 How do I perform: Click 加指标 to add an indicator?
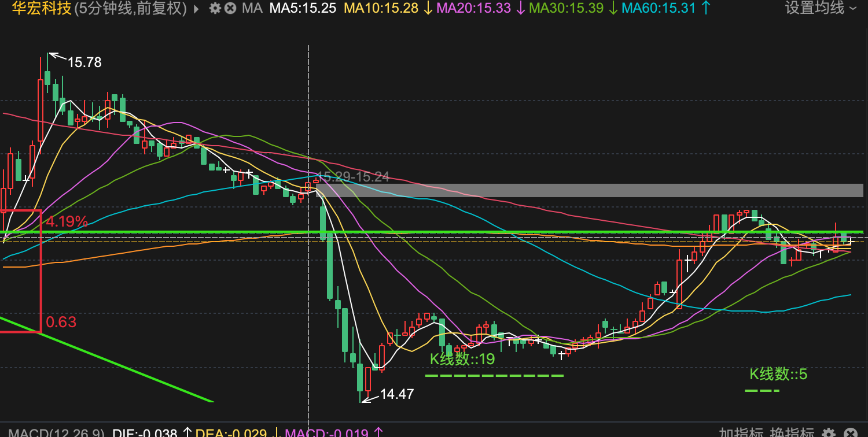point(740,432)
